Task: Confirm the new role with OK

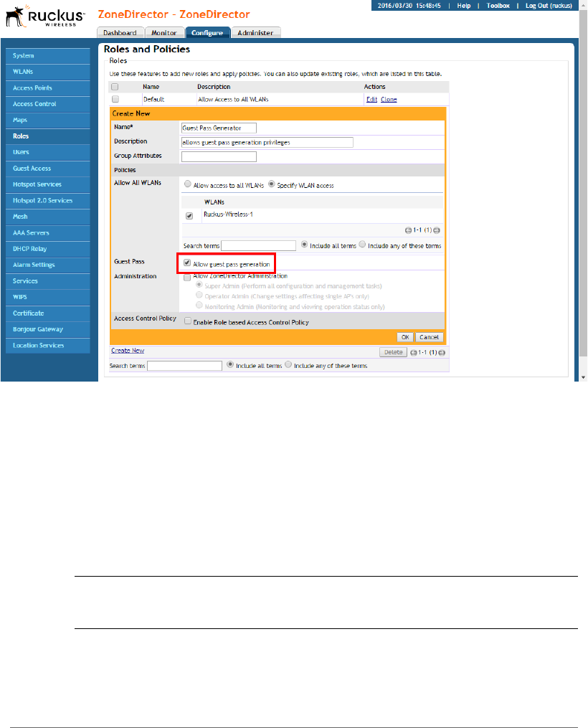Action: 405,337
